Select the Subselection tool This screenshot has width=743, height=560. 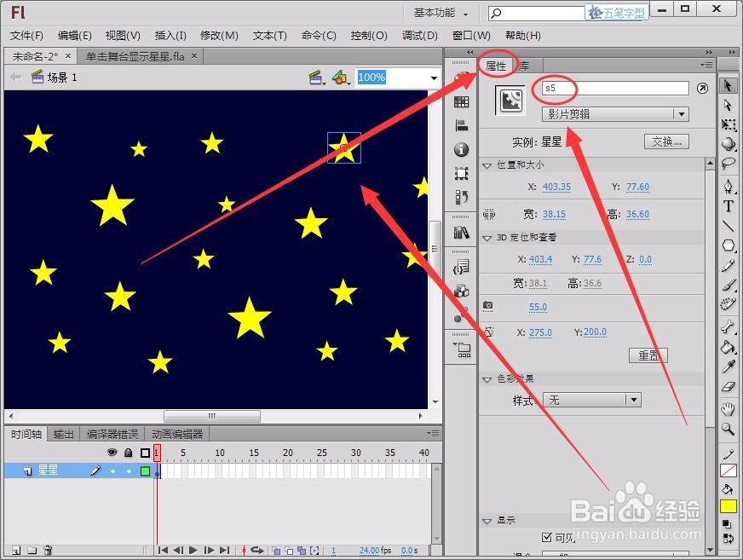point(728,106)
